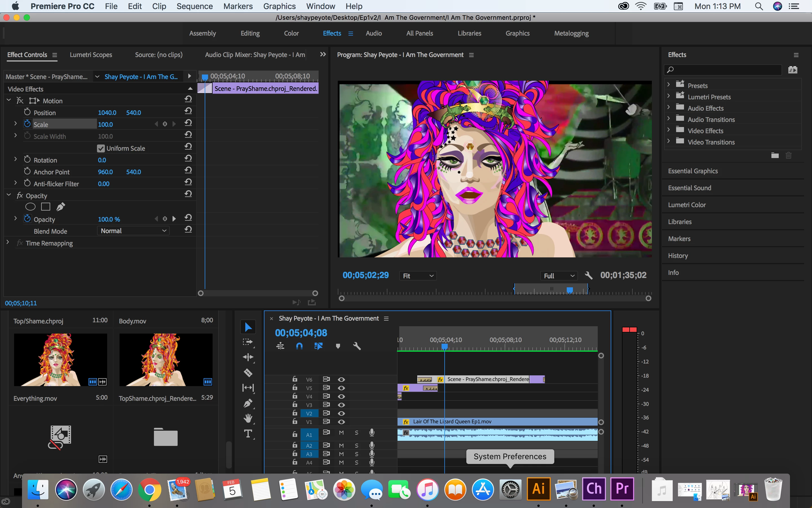Viewport: 812px width, 508px height.
Task: Select the Selection arrow tool
Action: (248, 327)
